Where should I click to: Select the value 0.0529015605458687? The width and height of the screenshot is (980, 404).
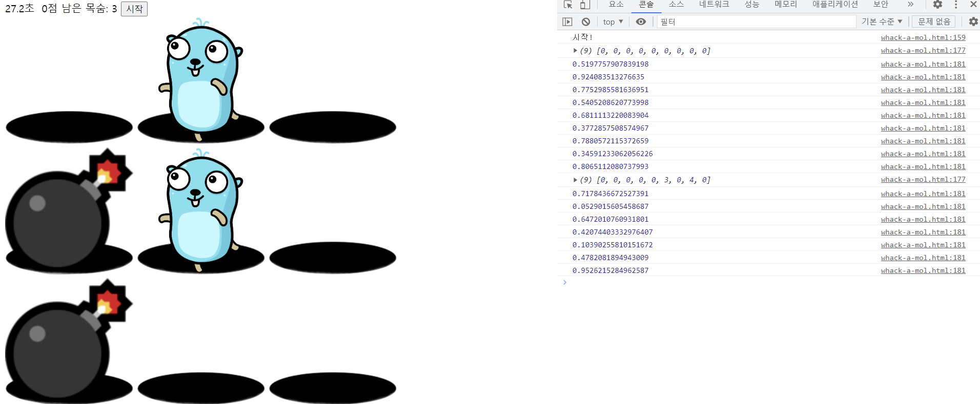tap(610, 206)
